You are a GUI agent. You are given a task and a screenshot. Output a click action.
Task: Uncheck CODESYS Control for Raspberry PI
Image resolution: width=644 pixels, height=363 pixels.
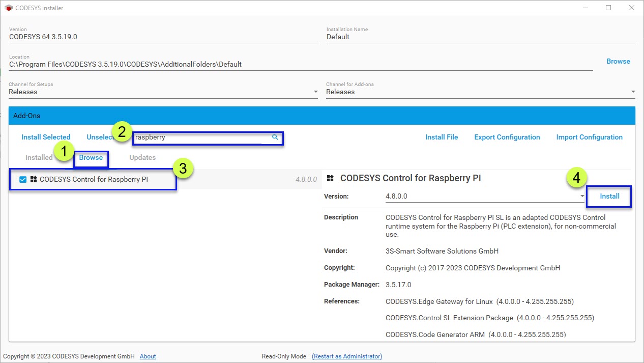pyautogui.click(x=22, y=179)
